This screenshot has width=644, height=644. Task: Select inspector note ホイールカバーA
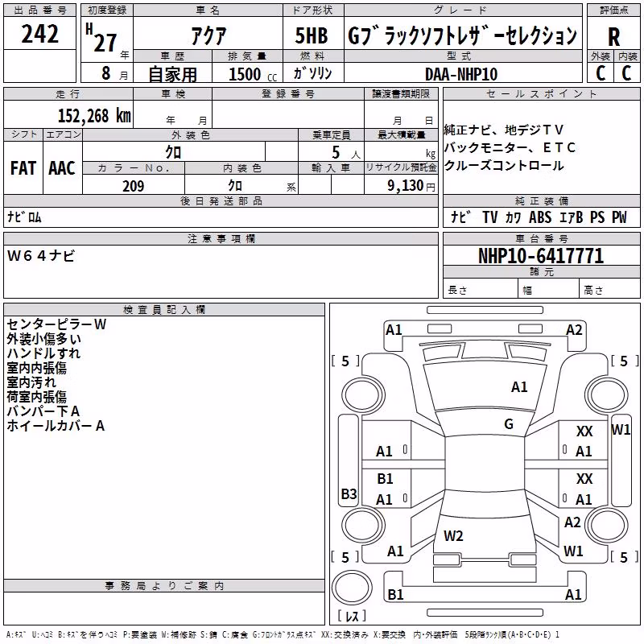click(56, 426)
